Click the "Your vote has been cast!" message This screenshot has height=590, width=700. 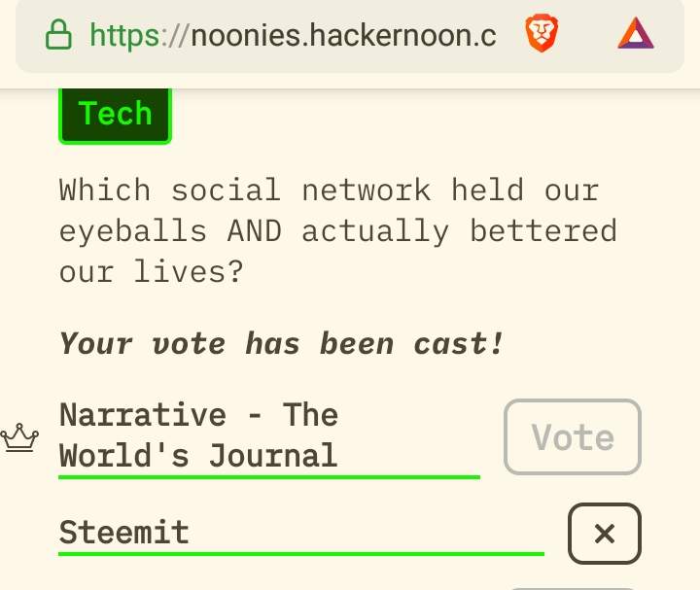coord(282,343)
